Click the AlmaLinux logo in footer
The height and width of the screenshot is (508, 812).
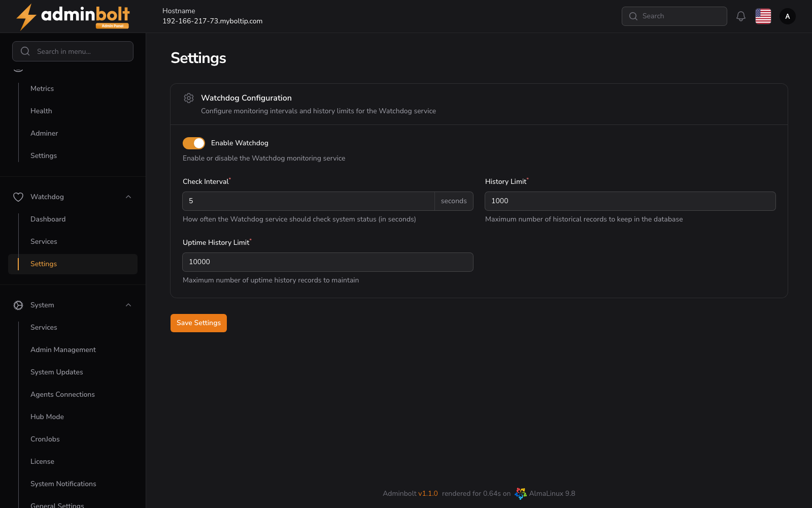click(x=520, y=493)
